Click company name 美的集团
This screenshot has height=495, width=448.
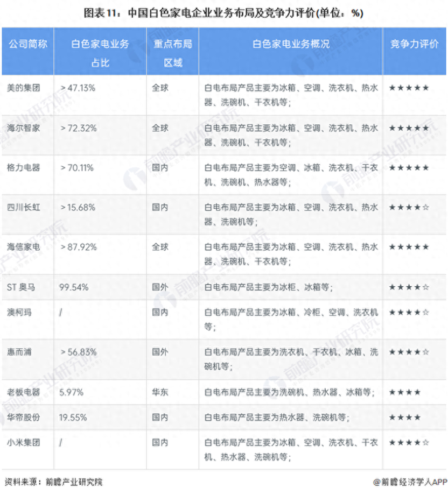pyautogui.click(x=23, y=88)
